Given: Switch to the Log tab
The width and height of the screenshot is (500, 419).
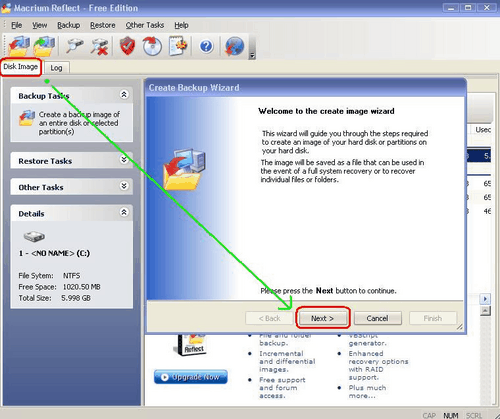Looking at the screenshot, I should click(56, 68).
